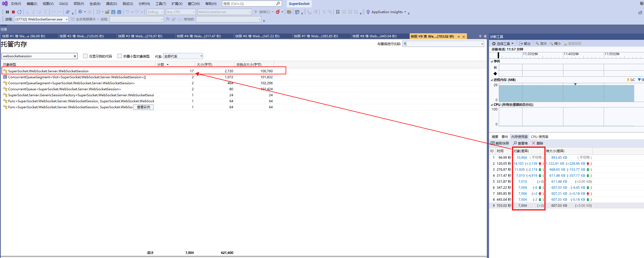Open the Git(G) menu
This screenshot has width=644, height=258.
[63, 4]
